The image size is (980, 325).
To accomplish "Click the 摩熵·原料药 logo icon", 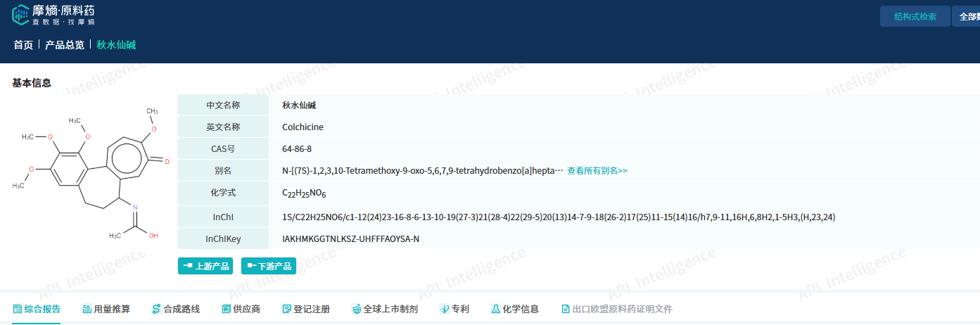I will point(21,15).
